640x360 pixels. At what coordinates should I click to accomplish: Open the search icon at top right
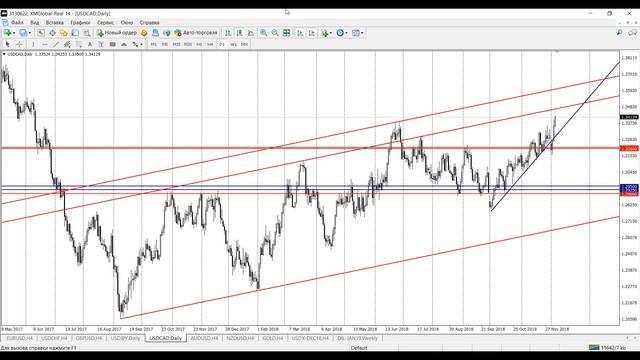coord(620,33)
